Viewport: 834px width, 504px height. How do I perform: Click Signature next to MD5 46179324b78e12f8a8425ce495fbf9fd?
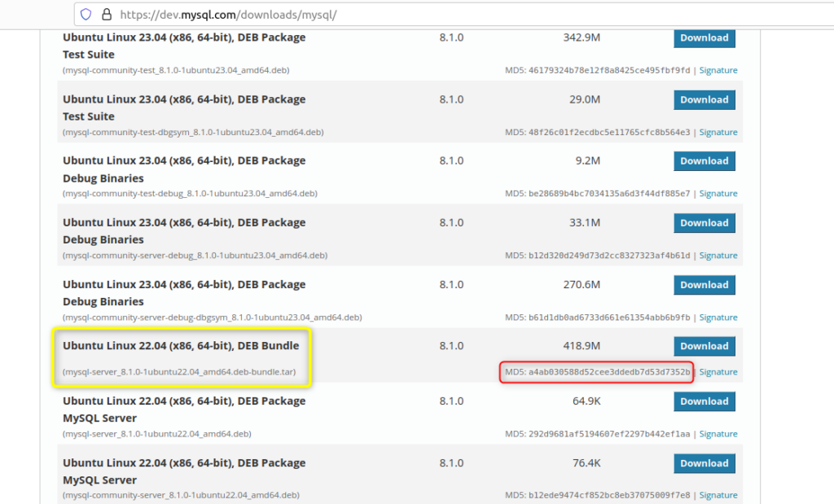(x=718, y=70)
